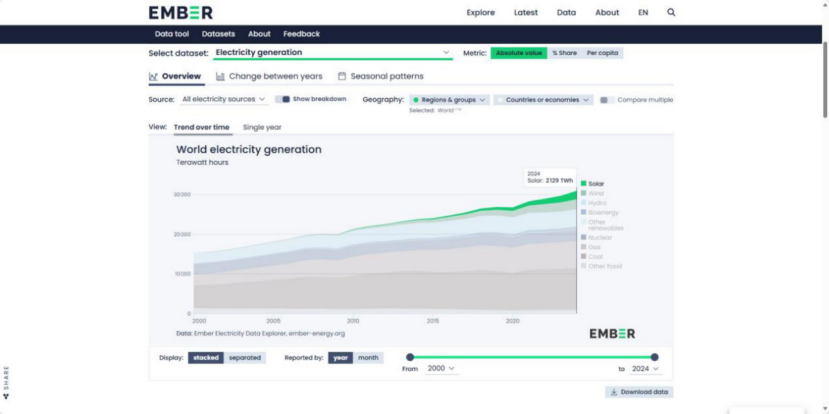Click the green Solar legend square
Viewport: 829px width, 414px height.
583,184
